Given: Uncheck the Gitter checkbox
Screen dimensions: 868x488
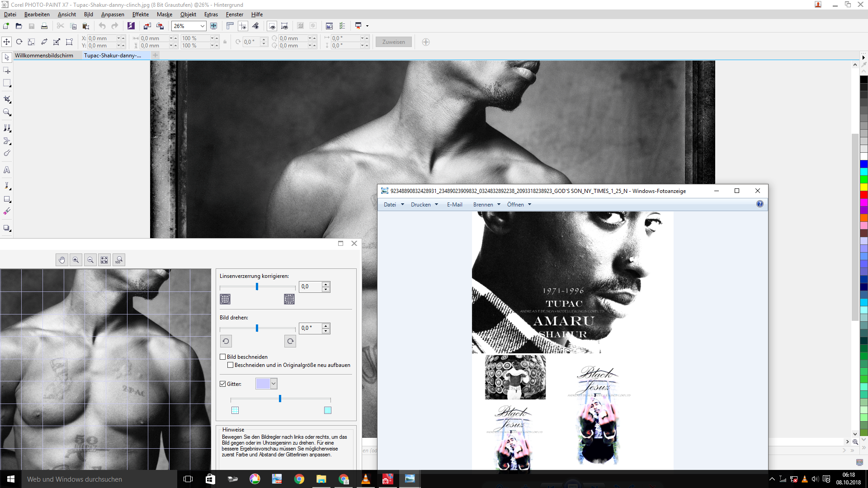Looking at the screenshot, I should pyautogui.click(x=223, y=384).
